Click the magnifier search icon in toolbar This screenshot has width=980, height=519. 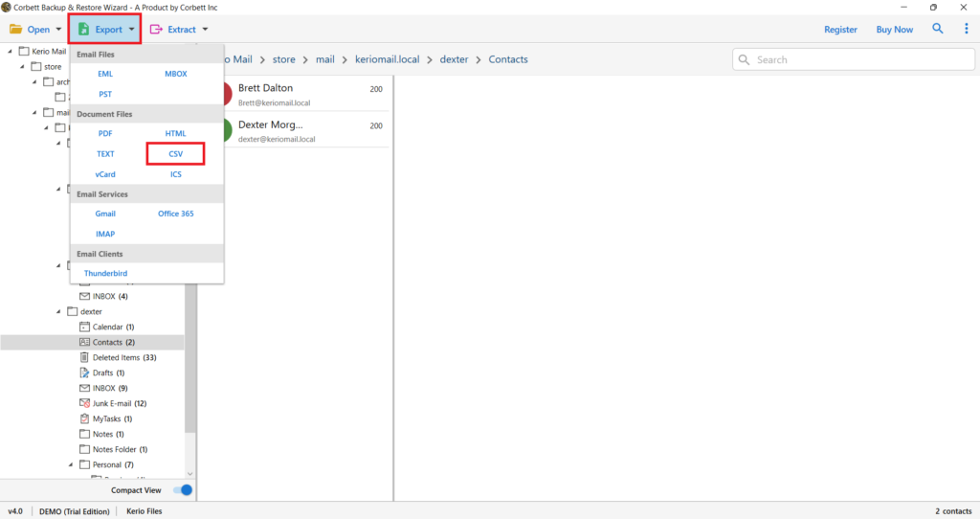tap(938, 29)
